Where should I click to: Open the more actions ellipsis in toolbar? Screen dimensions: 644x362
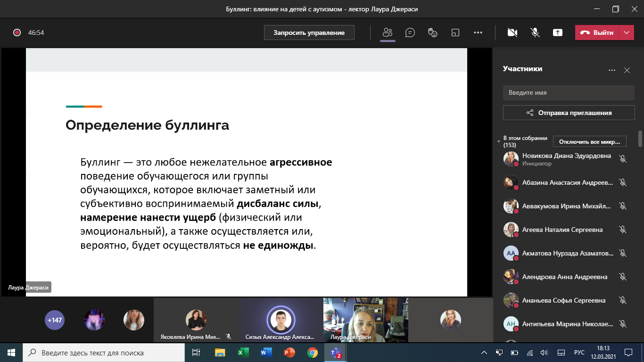(478, 33)
